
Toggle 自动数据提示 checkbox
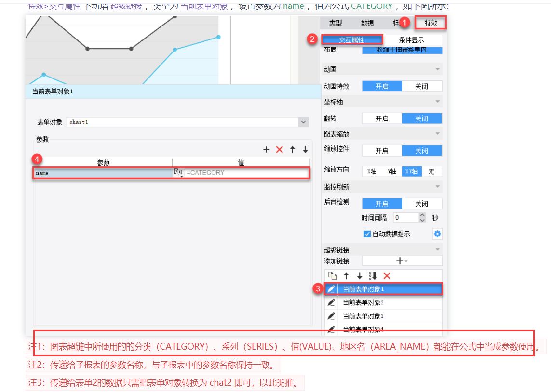[367, 234]
